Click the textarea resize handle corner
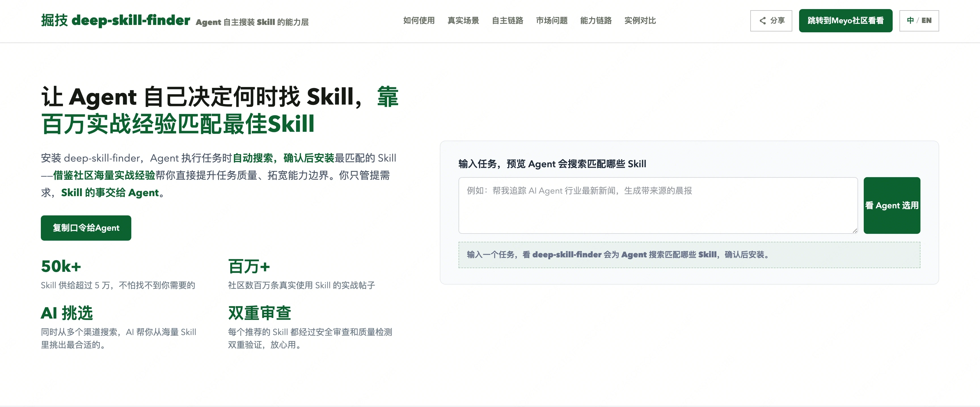The height and width of the screenshot is (407, 980). click(x=854, y=230)
